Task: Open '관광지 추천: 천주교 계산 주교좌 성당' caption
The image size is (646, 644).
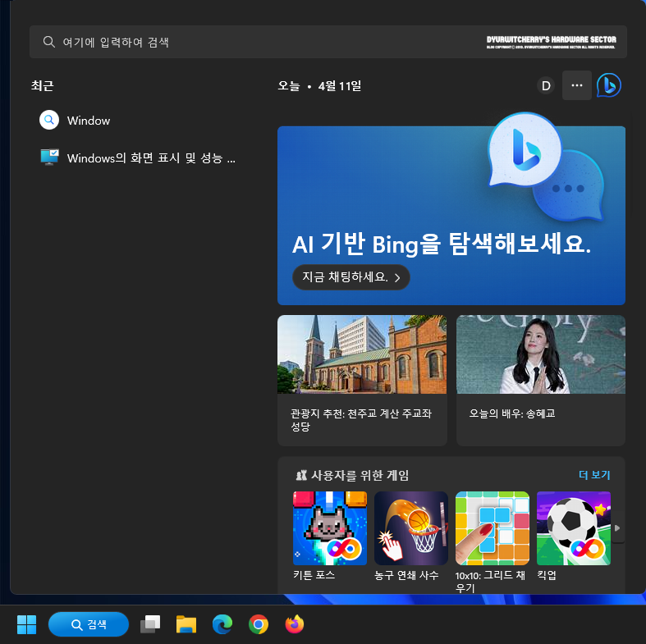Action: (x=361, y=419)
